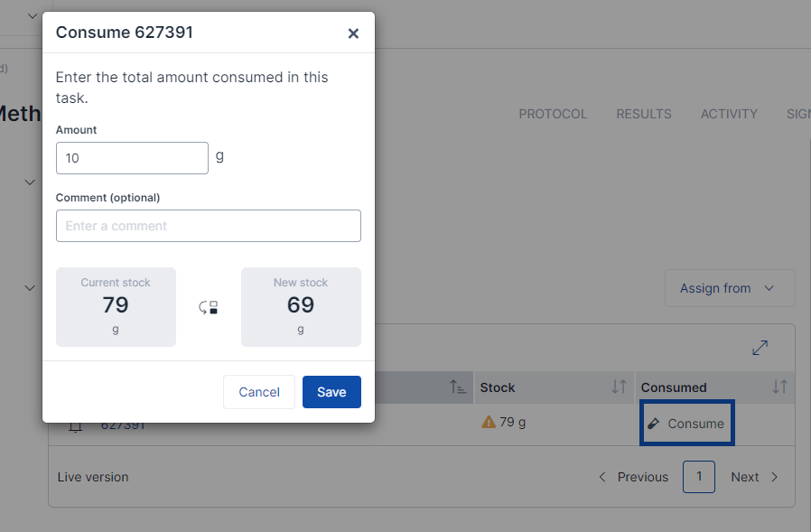811x532 pixels.
Task: Focus the Comment (optional) text box
Action: (209, 226)
